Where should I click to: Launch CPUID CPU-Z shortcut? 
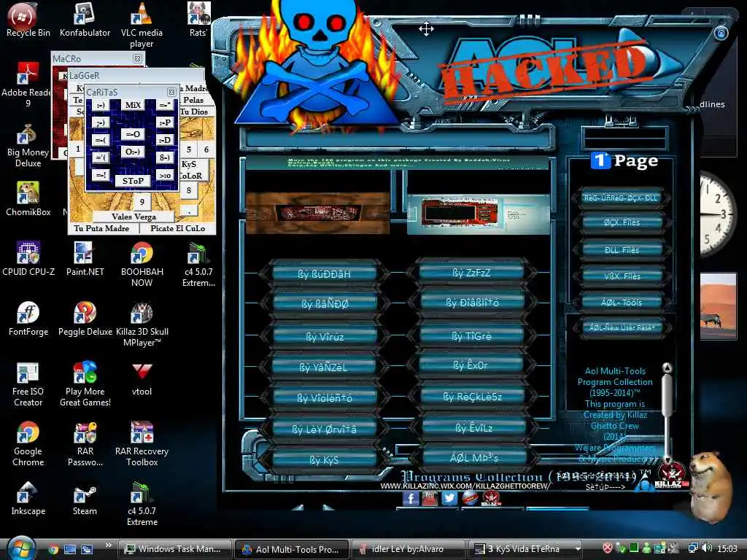(28, 259)
